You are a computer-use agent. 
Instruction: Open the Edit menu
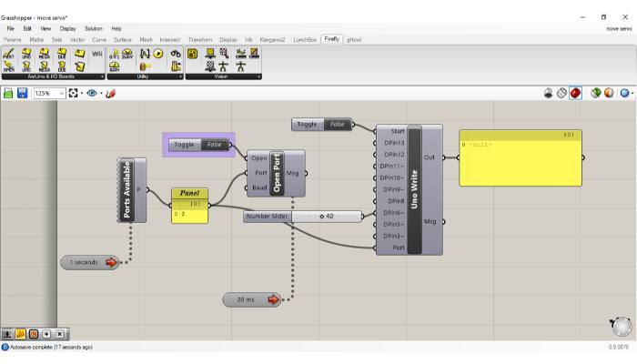(27, 29)
